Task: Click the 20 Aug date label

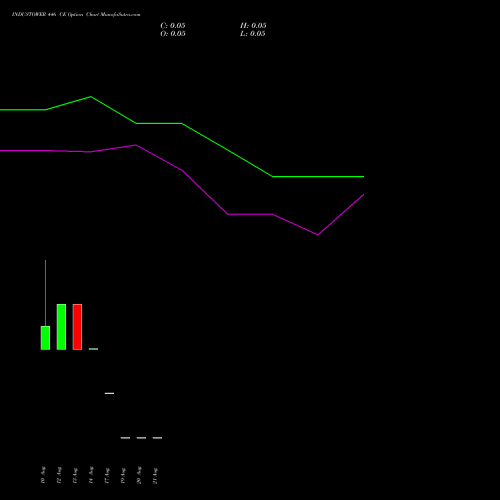Action: pos(139,475)
